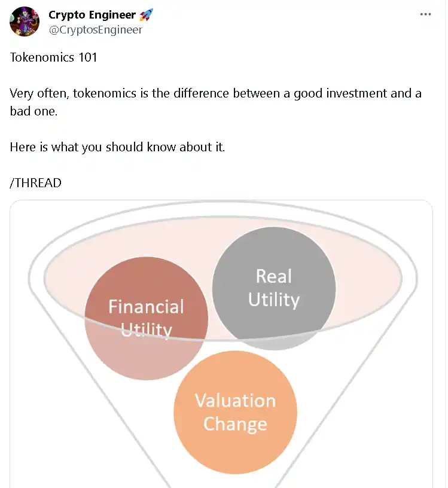Click the words "bad one."
448x488 pixels.
click(x=33, y=111)
